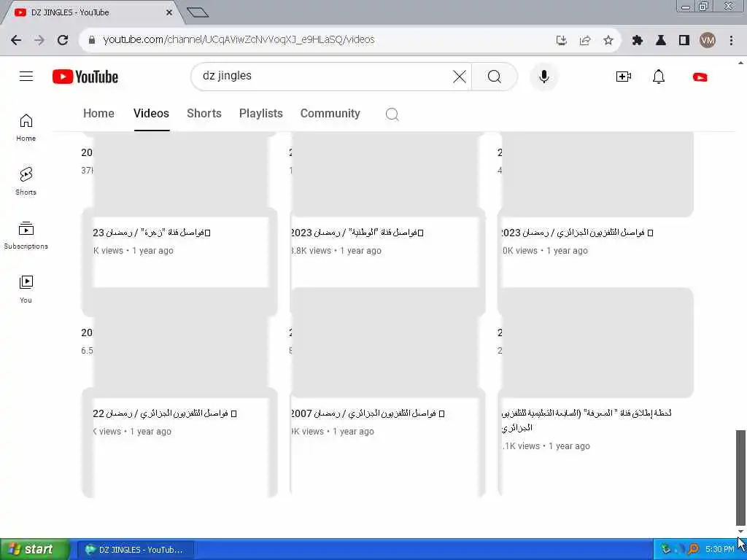Clear the search text with the X

460,76
